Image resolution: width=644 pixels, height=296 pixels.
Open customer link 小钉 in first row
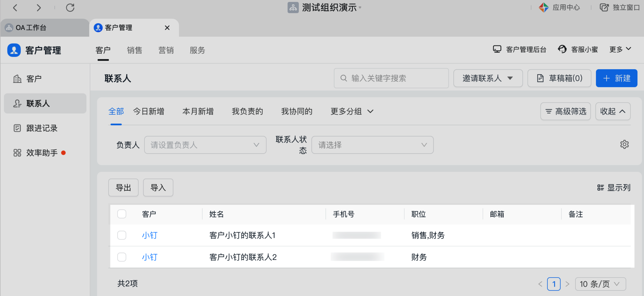[x=149, y=235]
